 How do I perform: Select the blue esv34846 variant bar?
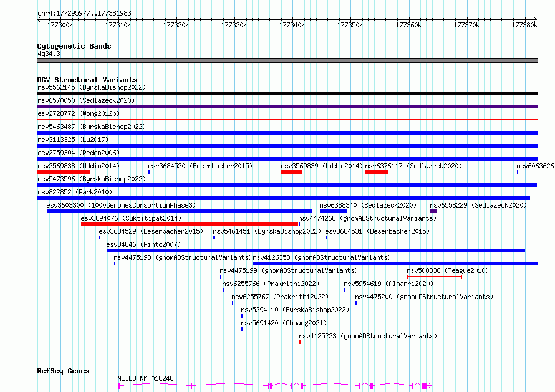click(316, 251)
